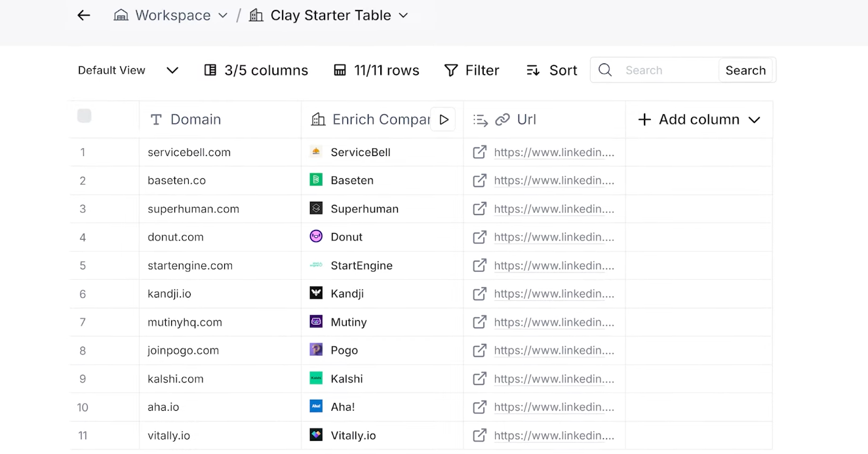Image resolution: width=868 pixels, height=454 pixels.
Task: Expand the Add column chevron
Action: 754,120
